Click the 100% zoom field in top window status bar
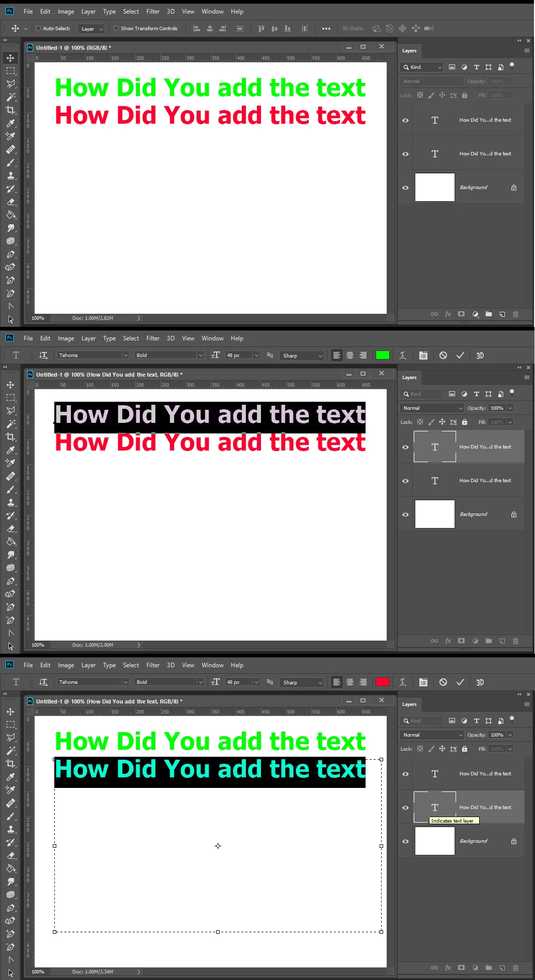The height and width of the screenshot is (980, 535). pos(38,318)
